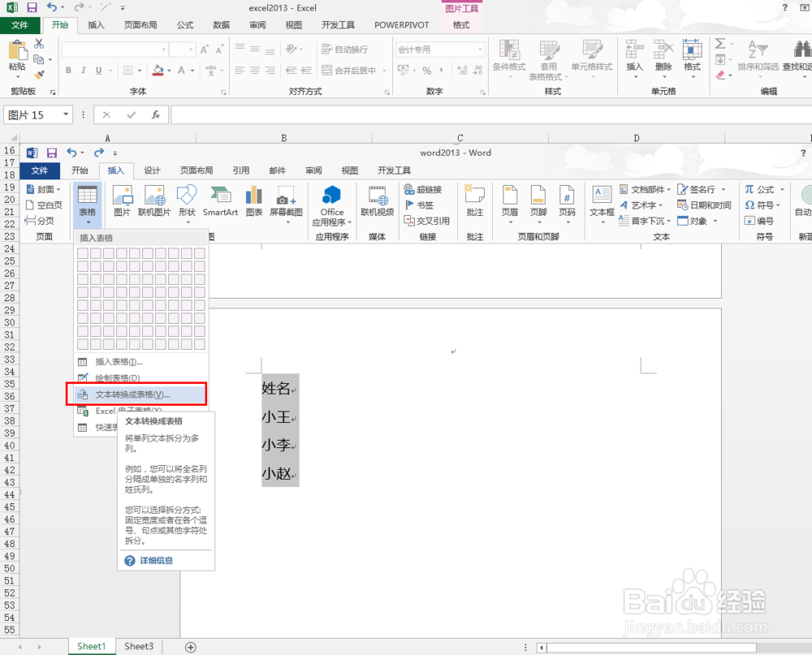Open Excel POWERPIVOT ribbon tab
The image size is (812, 655).
pyautogui.click(x=402, y=25)
